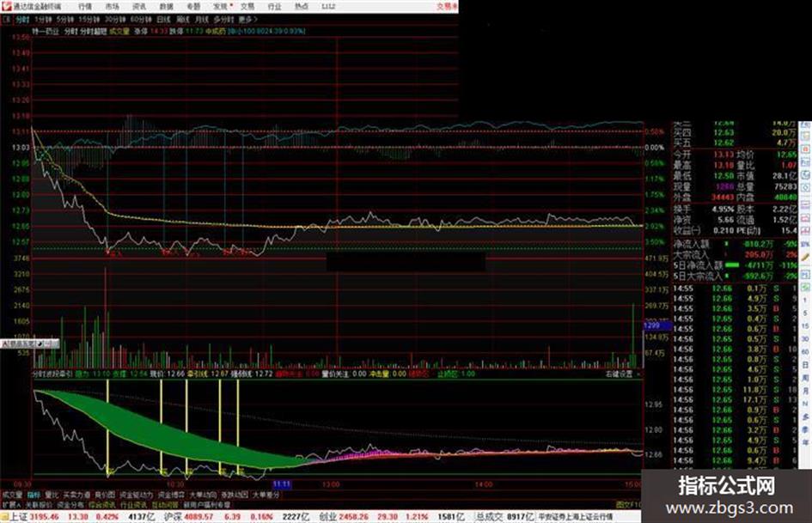Open the 关联报价 tab

[x=39, y=504]
